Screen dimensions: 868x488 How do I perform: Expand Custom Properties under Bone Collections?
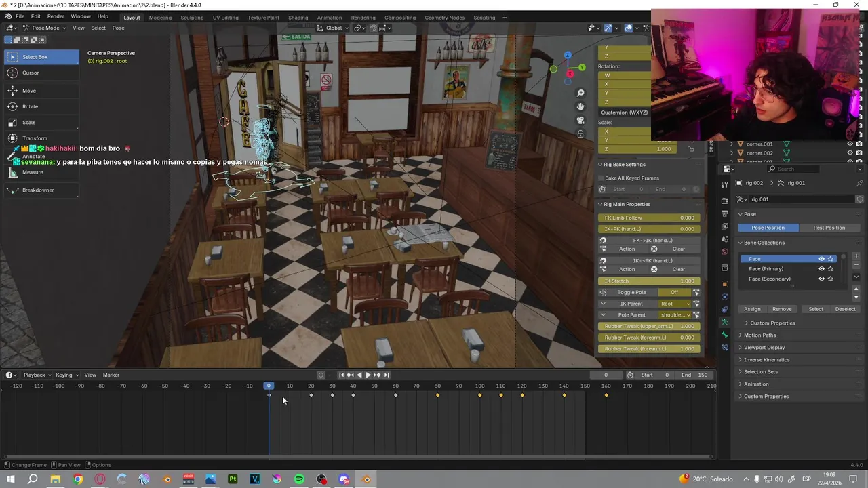pyautogui.click(x=772, y=323)
